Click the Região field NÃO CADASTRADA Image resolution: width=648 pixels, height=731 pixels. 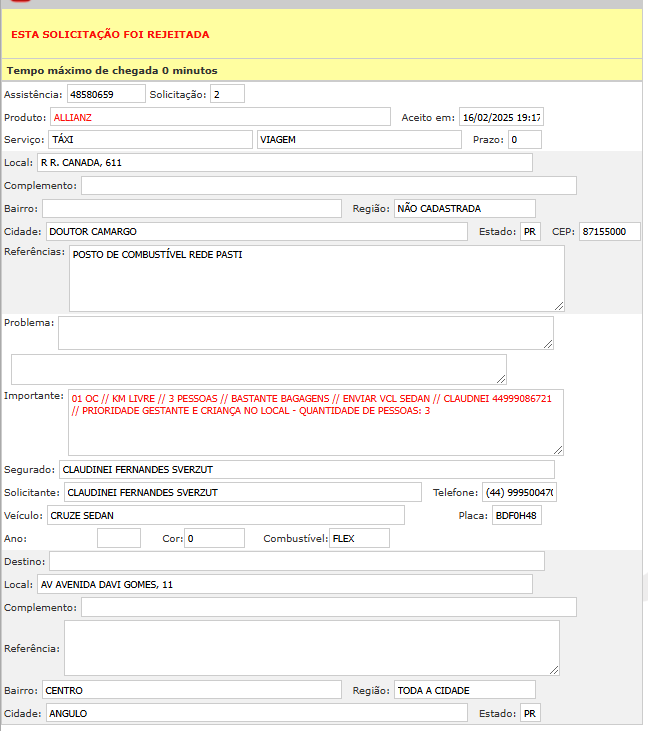[x=464, y=208]
